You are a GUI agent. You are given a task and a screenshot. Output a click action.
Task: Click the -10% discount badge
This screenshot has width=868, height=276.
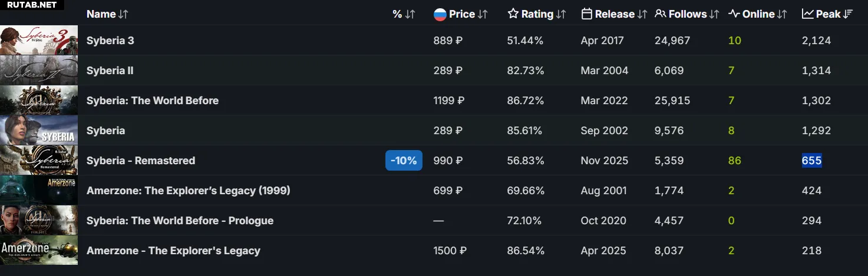click(x=404, y=161)
